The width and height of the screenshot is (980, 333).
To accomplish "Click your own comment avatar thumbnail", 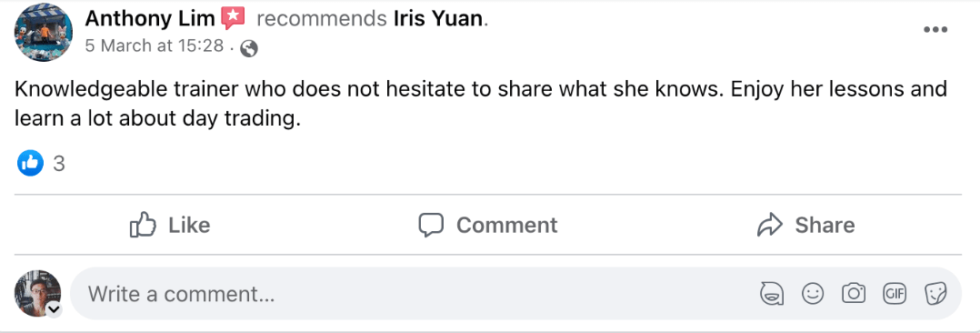I will (x=37, y=293).
